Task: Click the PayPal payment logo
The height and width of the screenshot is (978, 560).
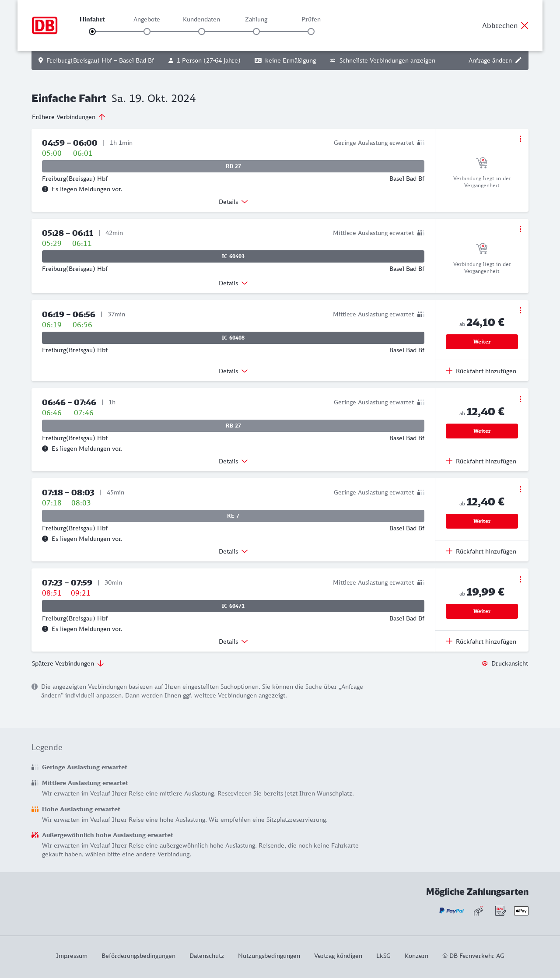Action: point(451,911)
